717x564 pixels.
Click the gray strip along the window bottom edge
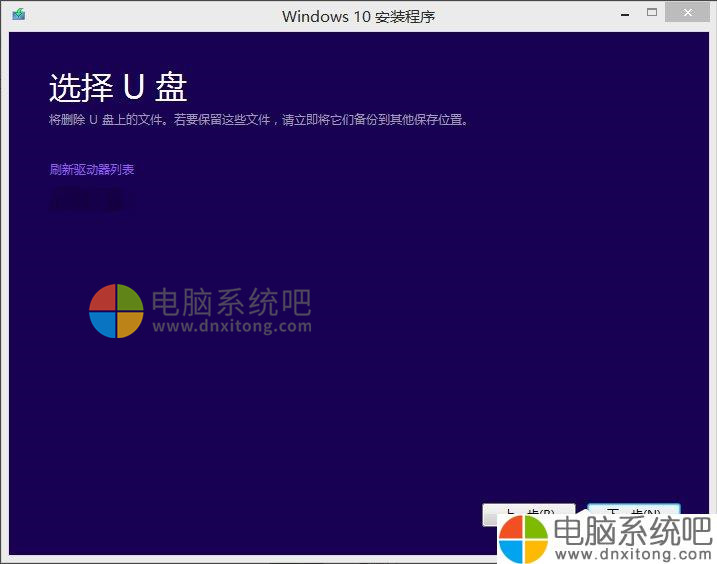tap(250, 558)
